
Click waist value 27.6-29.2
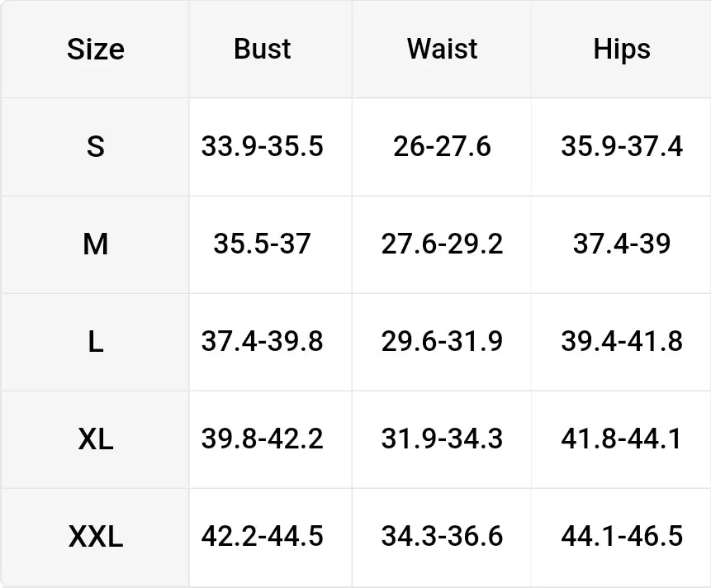click(442, 244)
